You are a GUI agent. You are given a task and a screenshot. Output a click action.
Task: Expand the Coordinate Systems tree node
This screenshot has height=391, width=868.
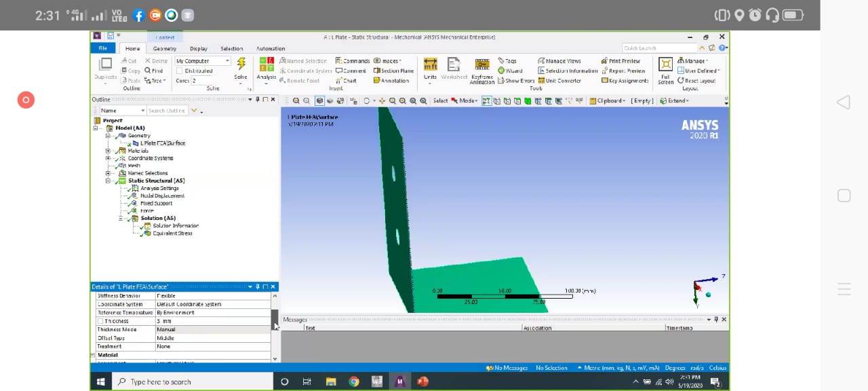click(108, 158)
